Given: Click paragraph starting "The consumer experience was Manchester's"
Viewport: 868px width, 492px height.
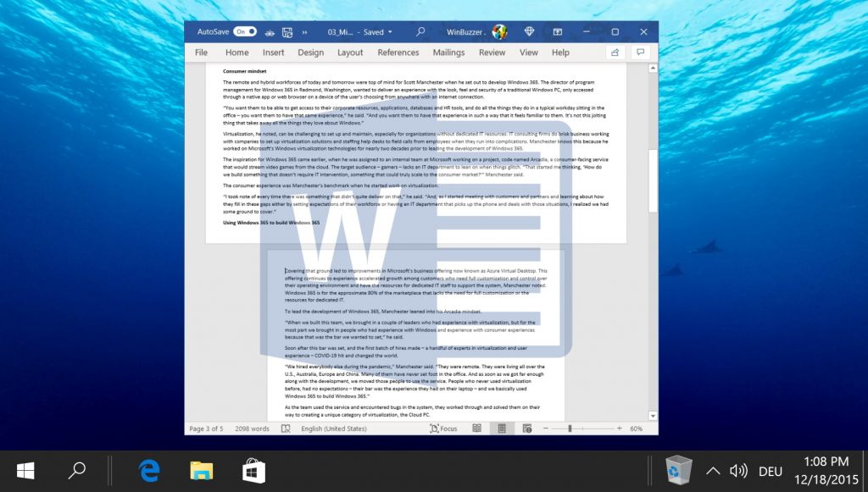Looking at the screenshot, I should pos(331,185).
